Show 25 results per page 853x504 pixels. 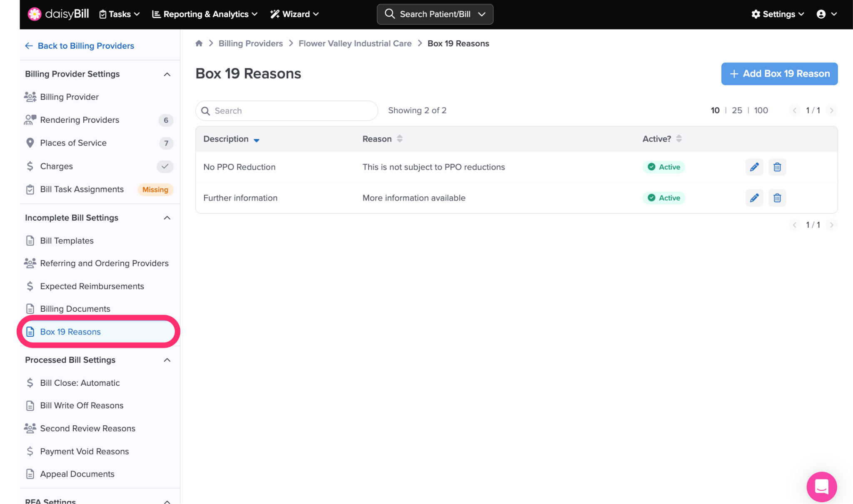[x=736, y=110]
